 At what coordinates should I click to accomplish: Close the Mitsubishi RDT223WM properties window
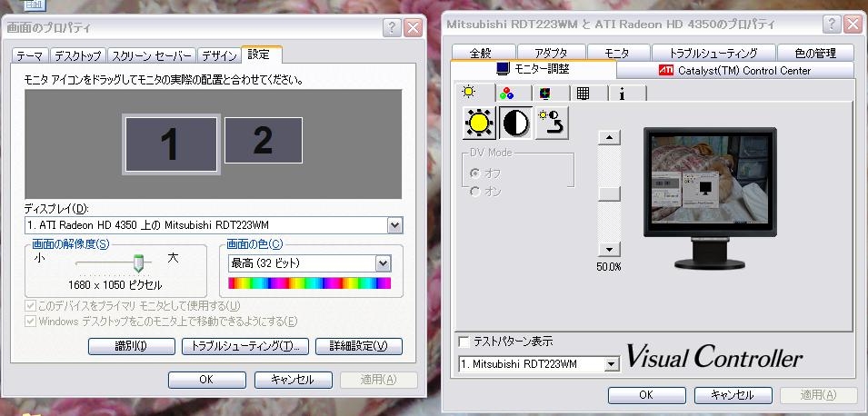pyautogui.click(x=853, y=24)
